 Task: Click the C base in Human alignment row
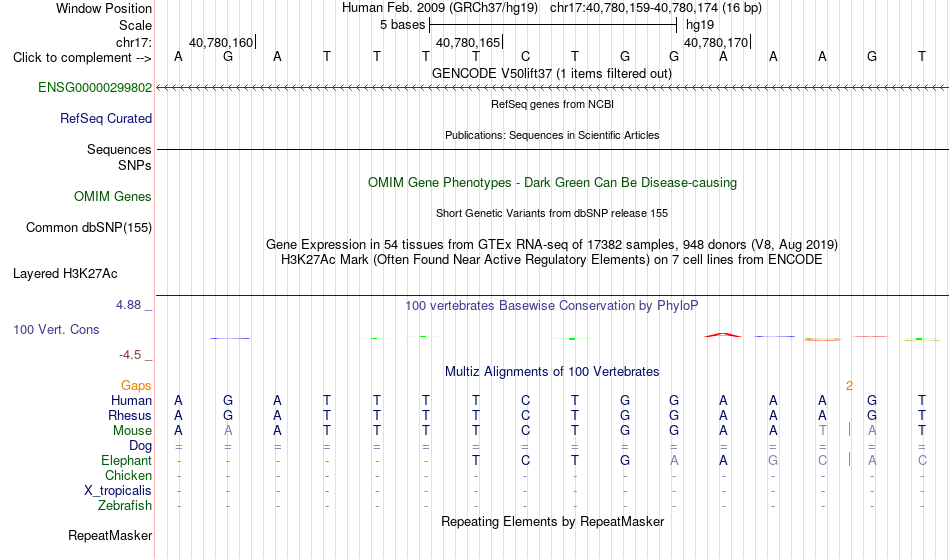coord(525,401)
